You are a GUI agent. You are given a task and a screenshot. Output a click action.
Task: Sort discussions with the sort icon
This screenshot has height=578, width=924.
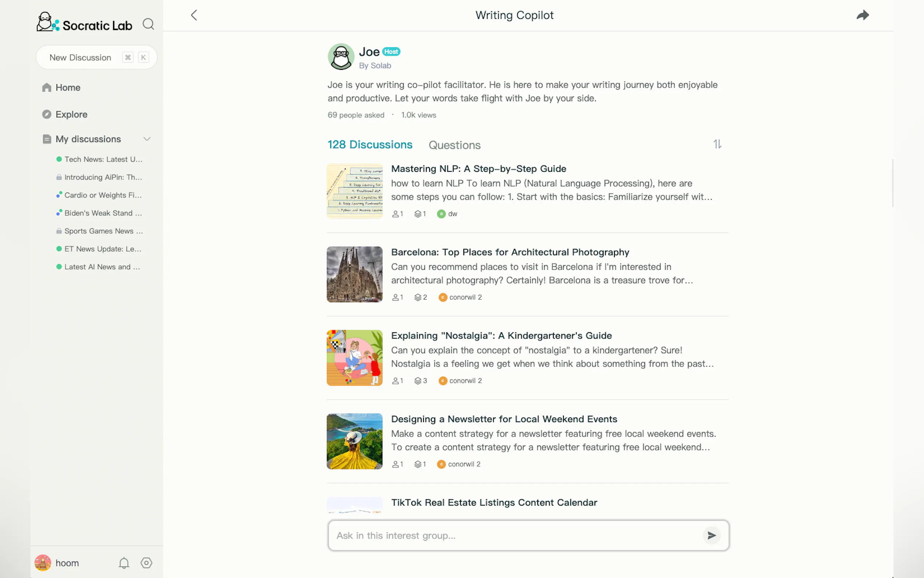[717, 144]
